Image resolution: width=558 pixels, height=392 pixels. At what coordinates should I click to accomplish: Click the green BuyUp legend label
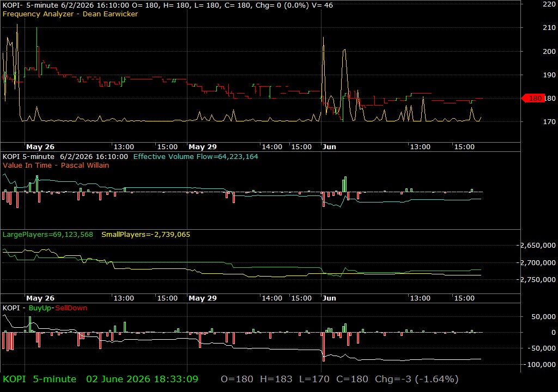(x=40, y=308)
